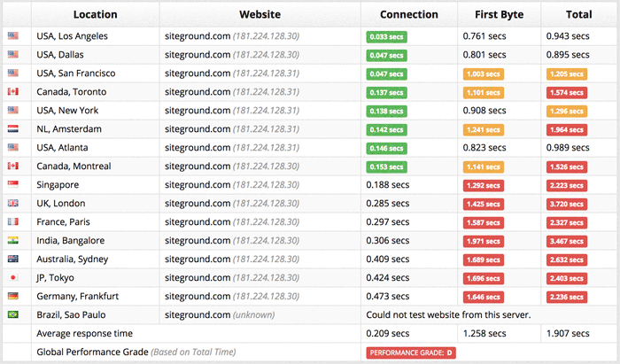620x364 pixels.
Task: Click the 0.895 secs total value
Action: click(x=568, y=55)
